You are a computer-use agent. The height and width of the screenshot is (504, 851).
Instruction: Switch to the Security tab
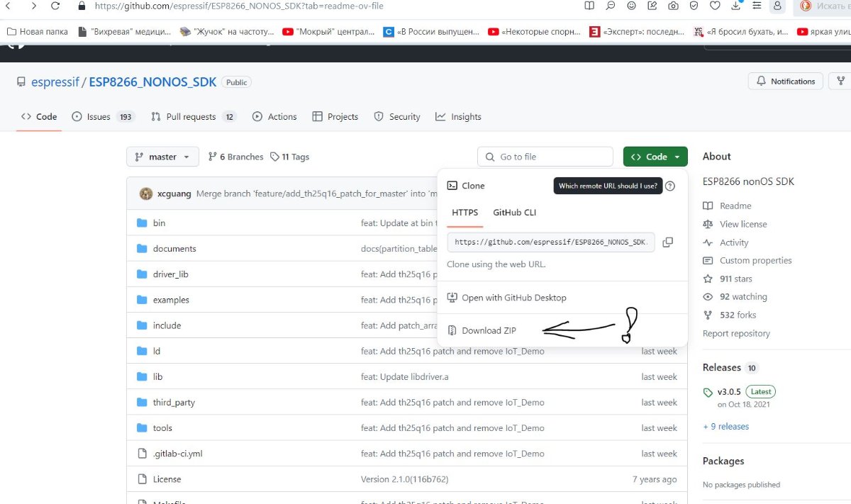[x=397, y=117]
